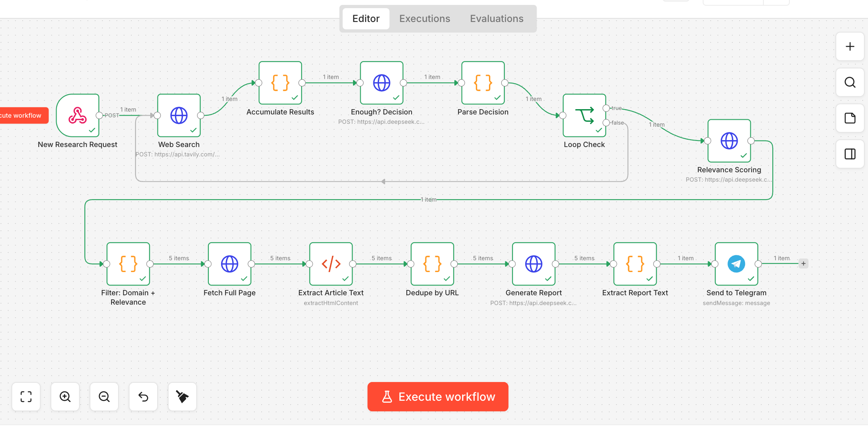
Task: Click the Fetch Full Page node
Action: click(x=230, y=264)
